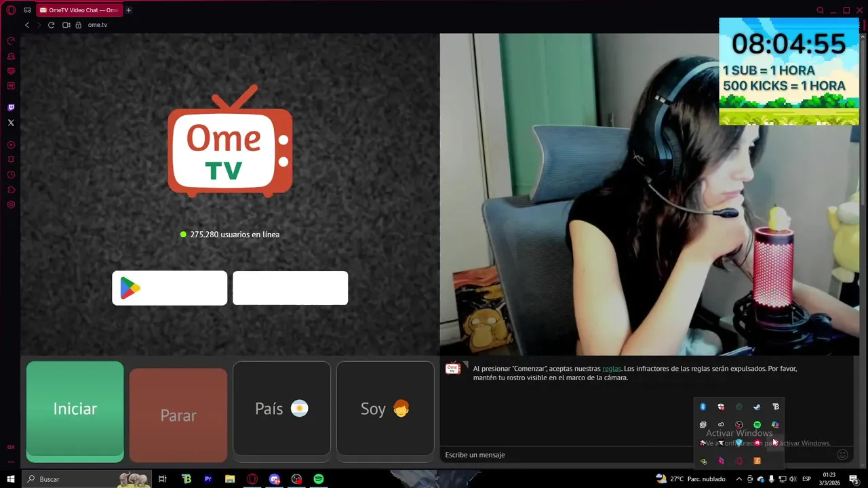Click the Google Play download button
The image size is (868, 488).
click(x=170, y=288)
